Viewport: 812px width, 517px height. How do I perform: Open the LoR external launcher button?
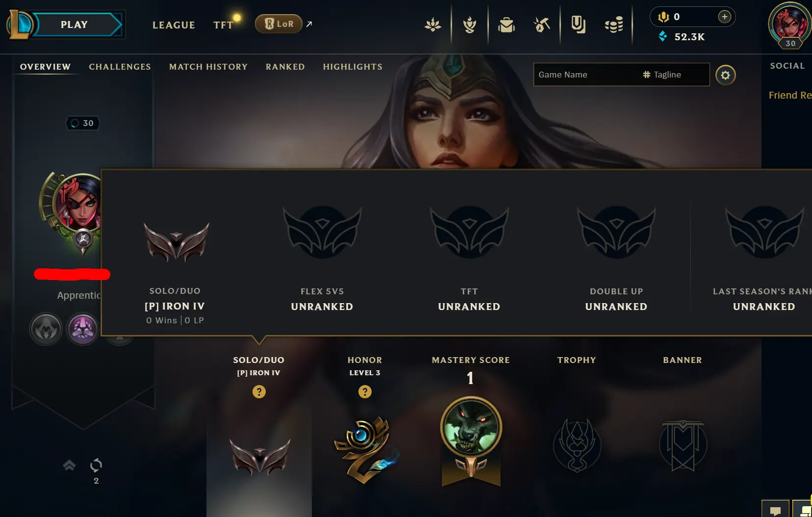point(279,24)
